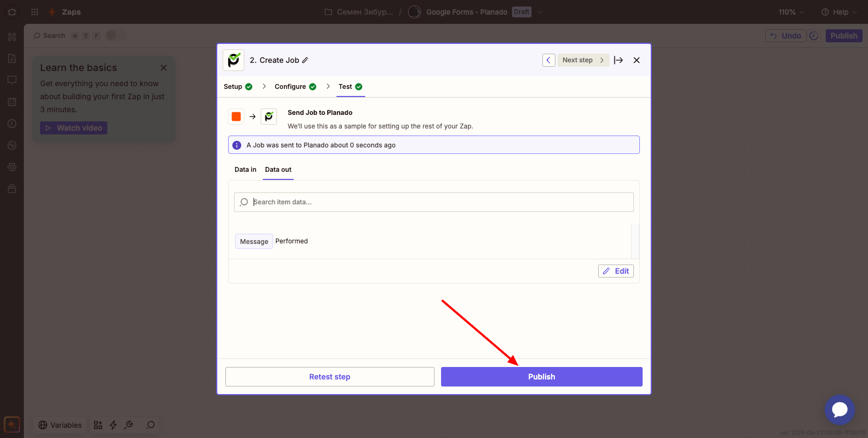Image resolution: width=868 pixels, height=438 pixels.
Task: Click the bottom toolbar wrench icon
Action: [128, 425]
